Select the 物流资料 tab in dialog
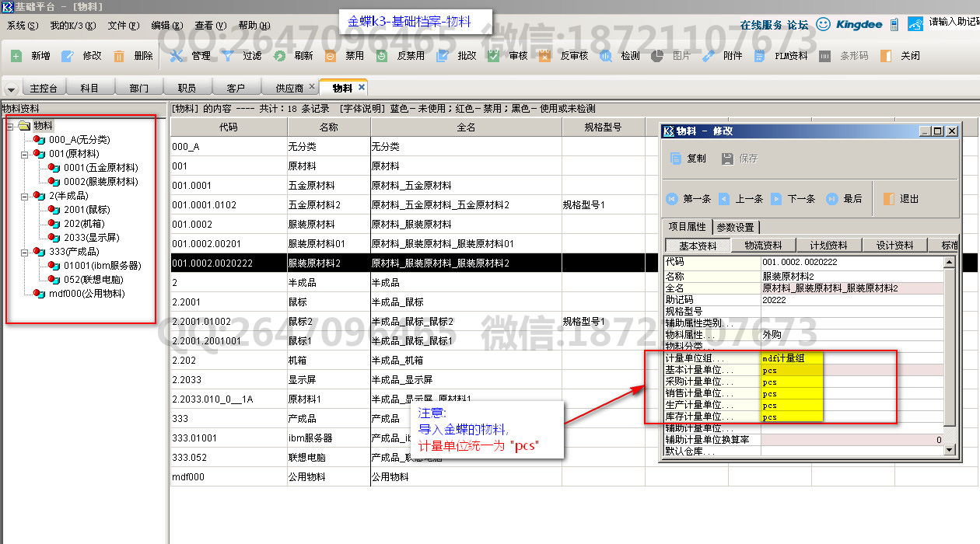 [763, 246]
